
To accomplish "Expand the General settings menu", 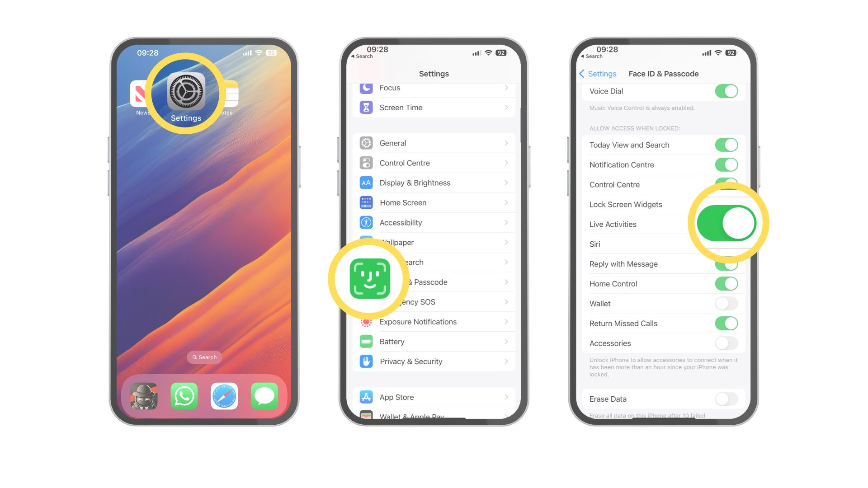I will coord(434,143).
